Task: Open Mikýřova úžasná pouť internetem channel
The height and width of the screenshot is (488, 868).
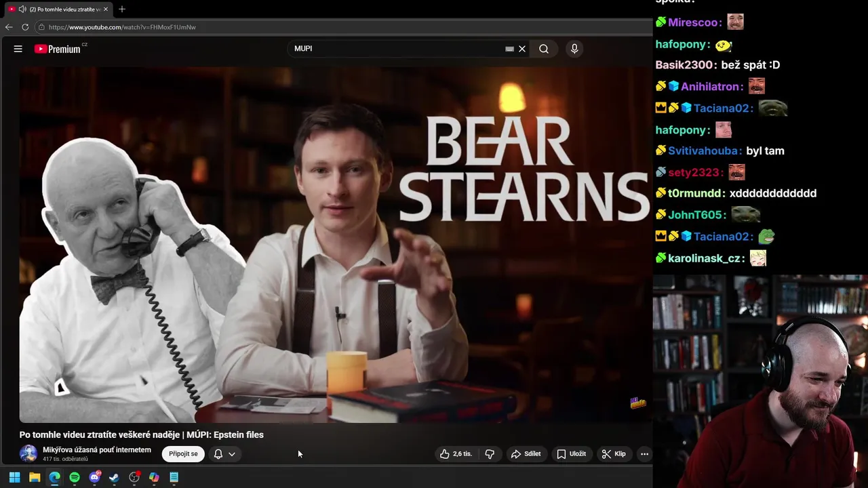Action: click(x=97, y=450)
